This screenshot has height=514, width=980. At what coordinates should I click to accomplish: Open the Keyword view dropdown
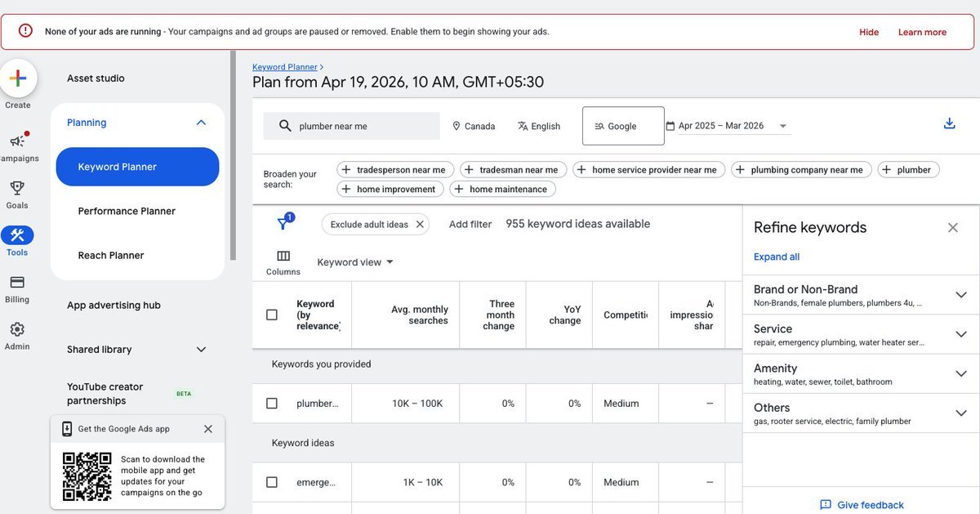354,261
